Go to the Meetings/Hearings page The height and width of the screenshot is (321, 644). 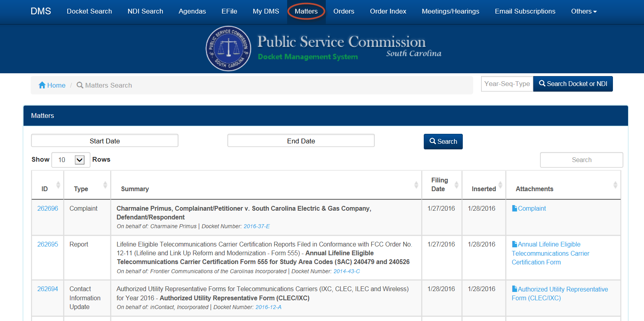point(450,12)
